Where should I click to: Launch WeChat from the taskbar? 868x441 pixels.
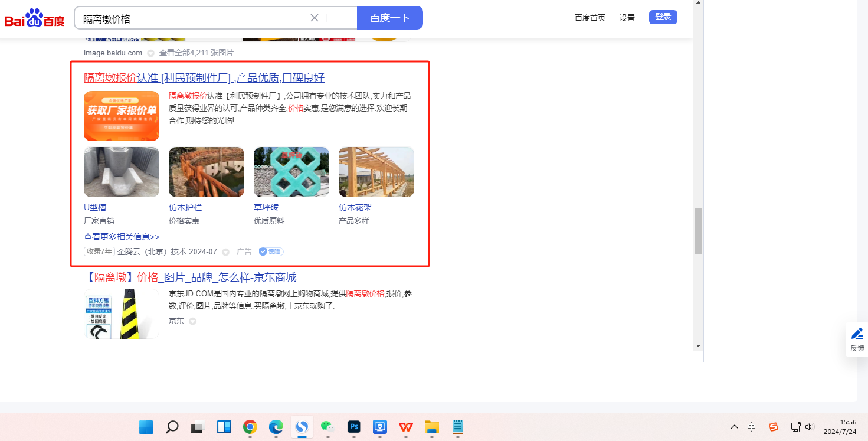327,427
